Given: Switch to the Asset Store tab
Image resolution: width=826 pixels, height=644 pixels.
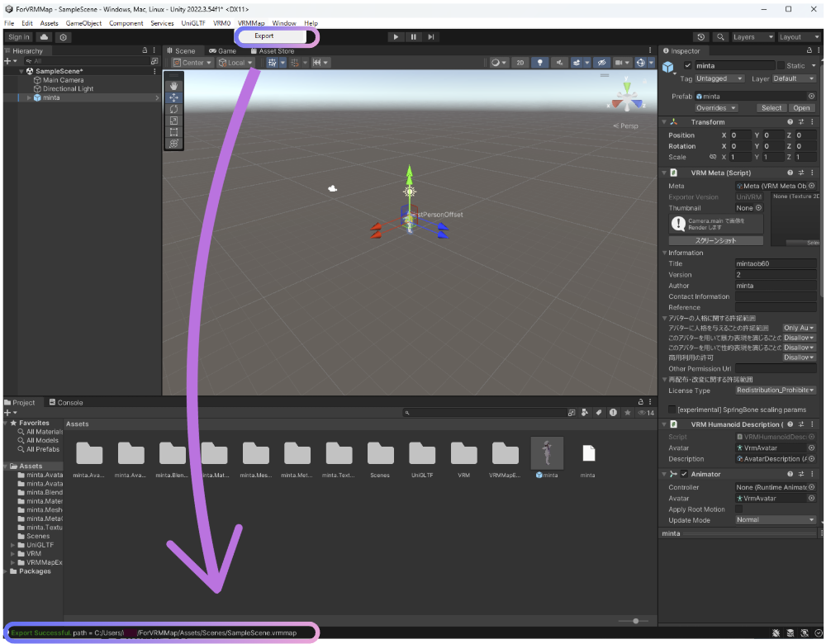Looking at the screenshot, I should click(272, 51).
